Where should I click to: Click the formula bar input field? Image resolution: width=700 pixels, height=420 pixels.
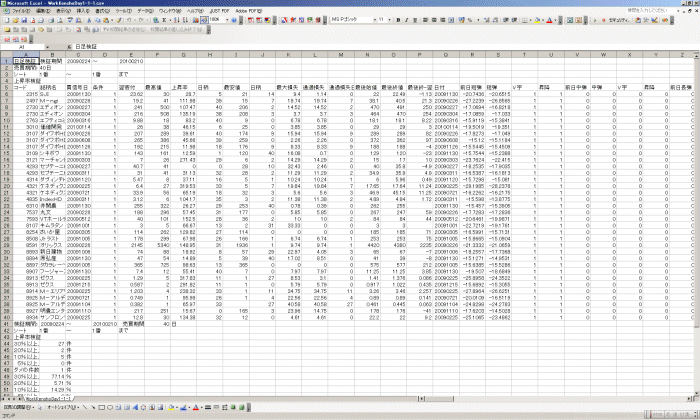point(384,47)
